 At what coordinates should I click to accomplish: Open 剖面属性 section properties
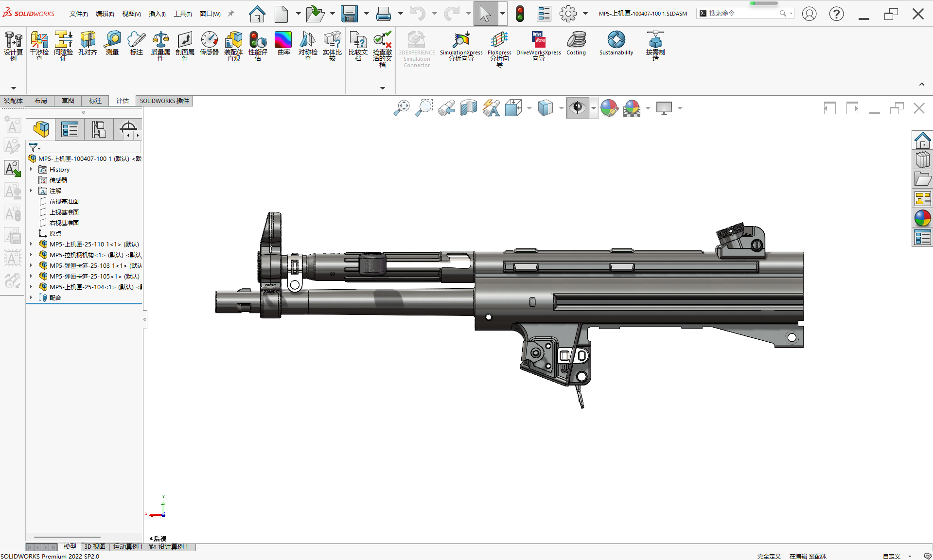(x=185, y=46)
